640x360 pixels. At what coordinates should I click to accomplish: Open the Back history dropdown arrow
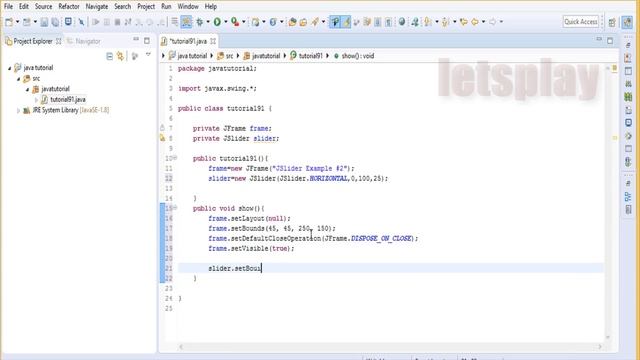tap(483, 22)
